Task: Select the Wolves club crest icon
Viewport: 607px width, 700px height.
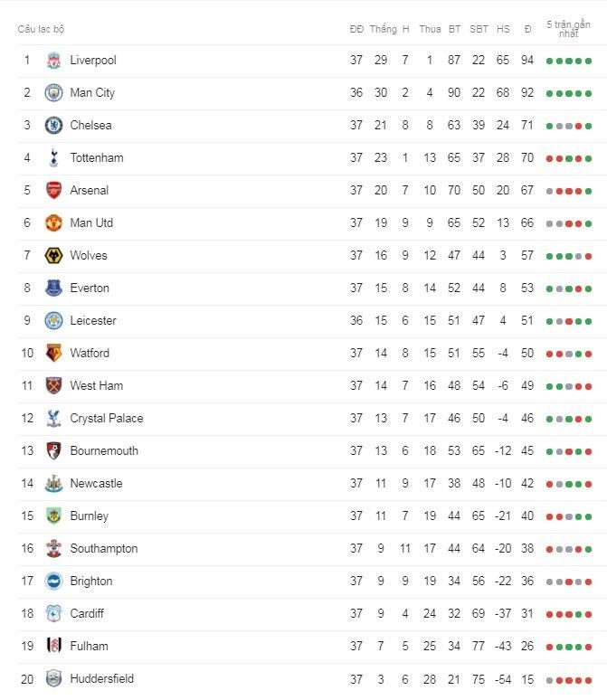Action: (54, 256)
